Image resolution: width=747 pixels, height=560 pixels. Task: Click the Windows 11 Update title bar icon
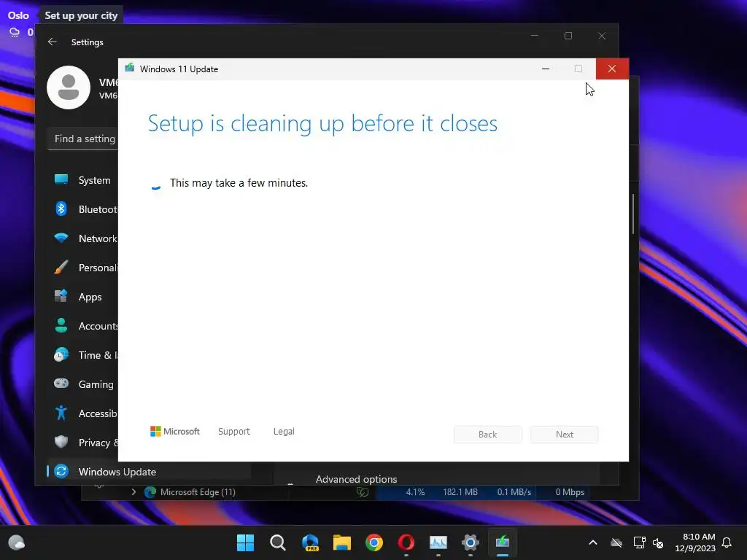tap(130, 68)
